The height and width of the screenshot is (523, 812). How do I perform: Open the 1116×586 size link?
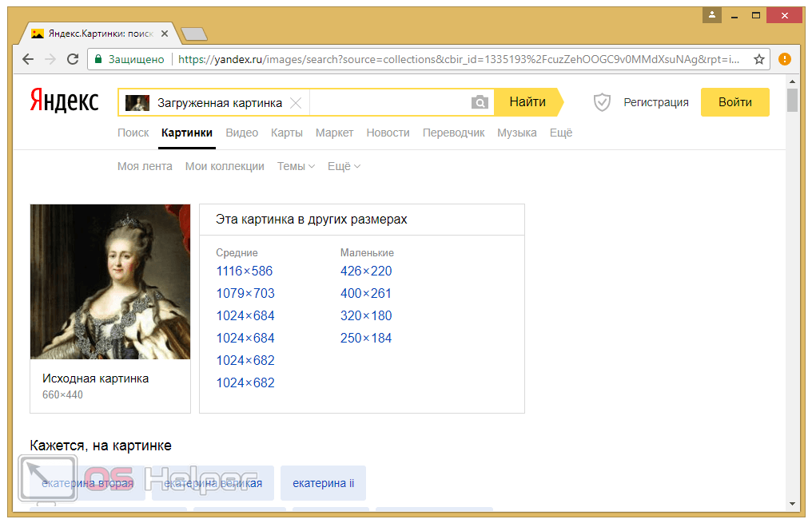point(245,271)
